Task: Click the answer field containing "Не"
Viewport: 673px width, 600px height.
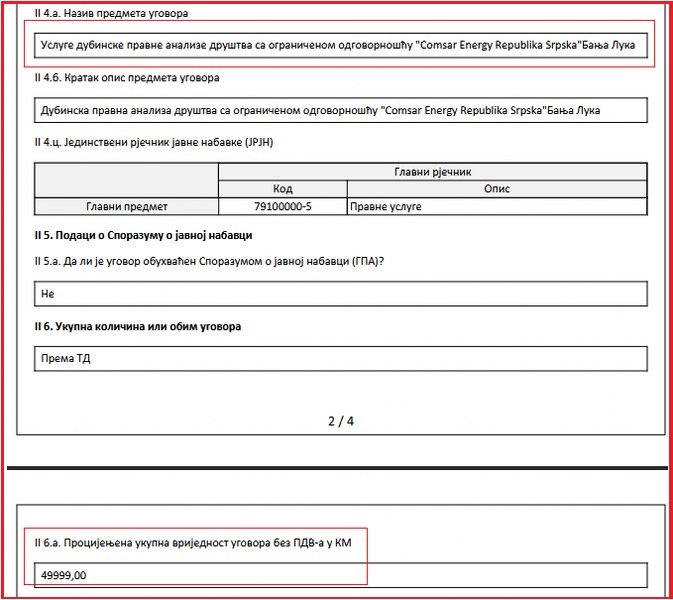Action: pyautogui.click(x=340, y=294)
